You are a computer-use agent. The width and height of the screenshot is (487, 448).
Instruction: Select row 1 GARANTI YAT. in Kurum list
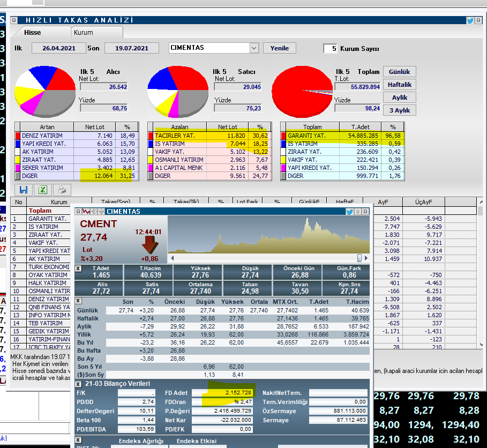point(41,219)
